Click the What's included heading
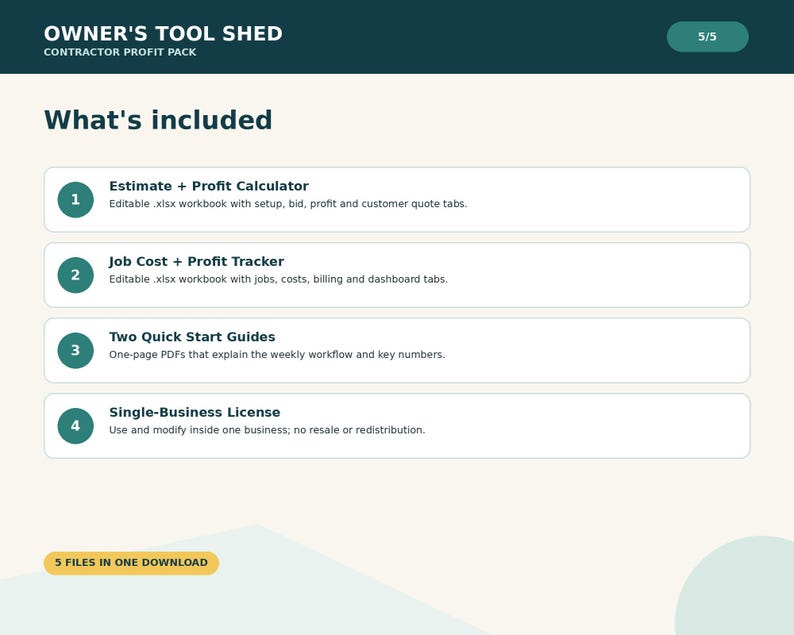 tap(158, 120)
